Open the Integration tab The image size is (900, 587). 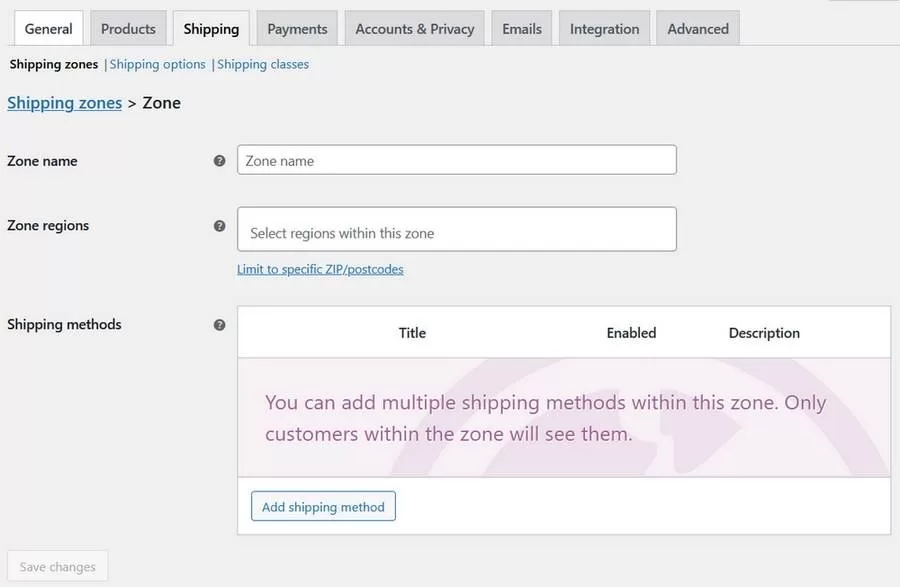pos(605,29)
